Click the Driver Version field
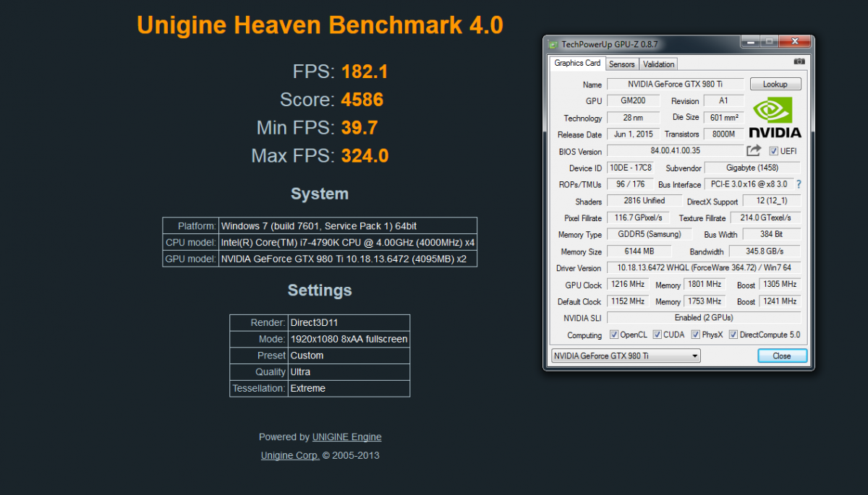 pyautogui.click(x=704, y=268)
